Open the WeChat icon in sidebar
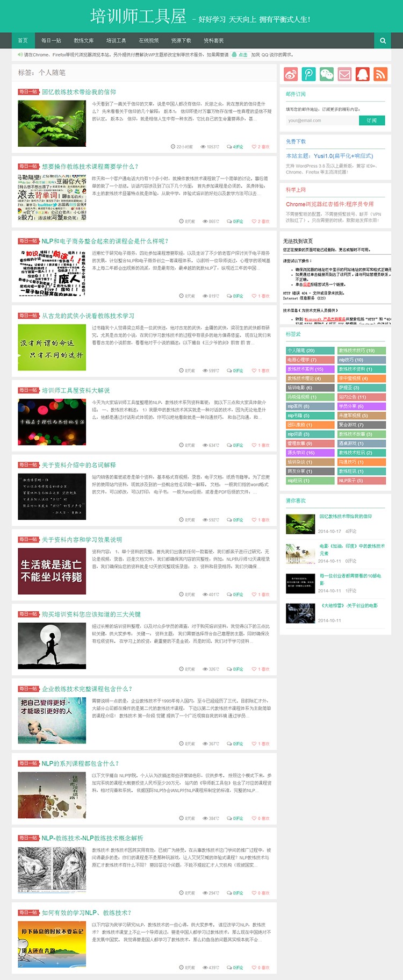Image resolution: width=403 pixels, height=980 pixels. [x=327, y=74]
